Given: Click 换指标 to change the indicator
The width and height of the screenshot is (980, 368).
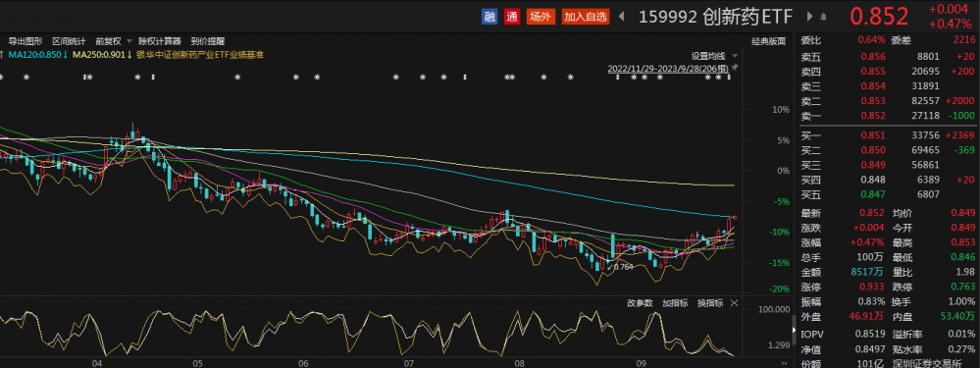Looking at the screenshot, I should coord(710,303).
